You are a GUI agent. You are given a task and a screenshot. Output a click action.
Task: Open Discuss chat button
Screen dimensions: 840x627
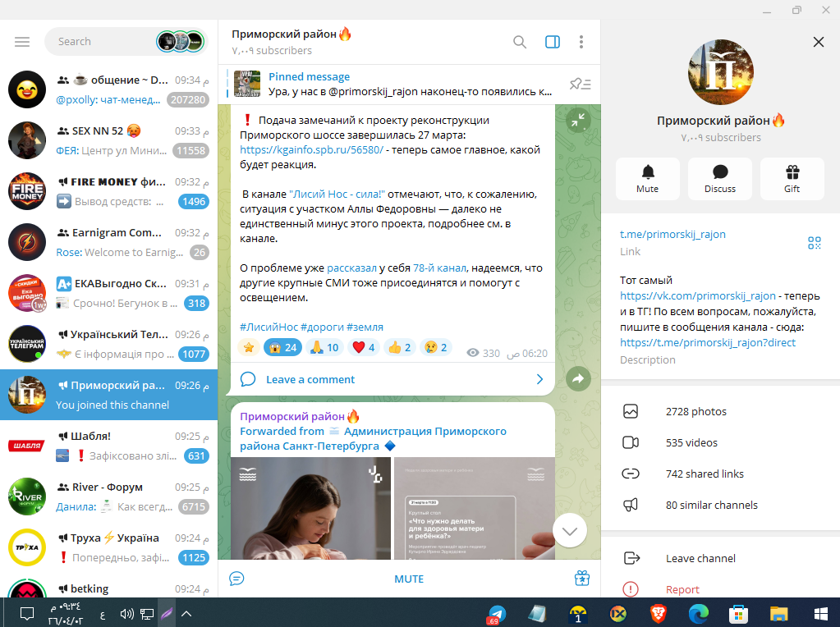click(x=720, y=179)
